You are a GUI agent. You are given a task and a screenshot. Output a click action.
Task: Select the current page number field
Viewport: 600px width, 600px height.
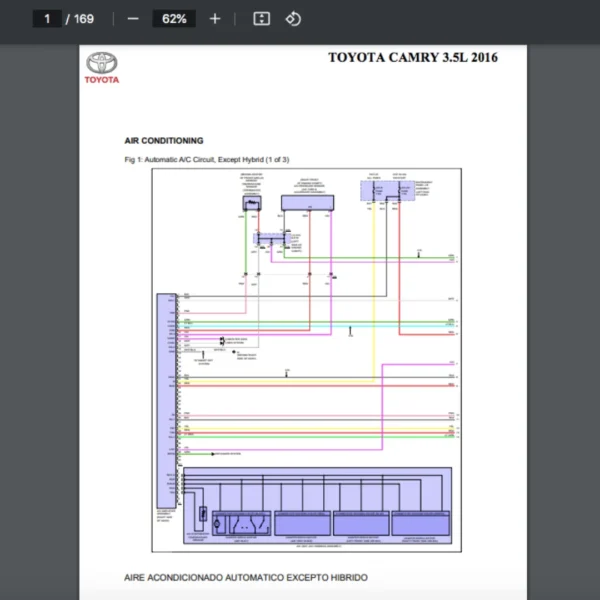[47, 19]
